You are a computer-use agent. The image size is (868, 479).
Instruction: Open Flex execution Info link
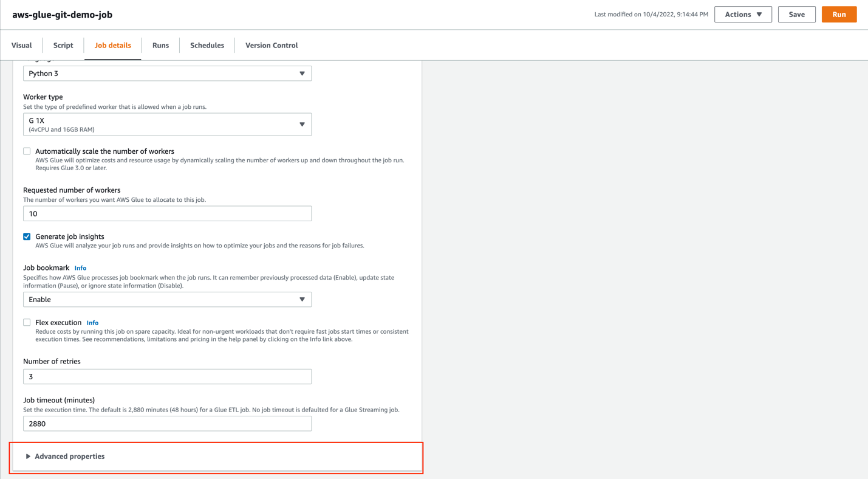[x=92, y=323]
